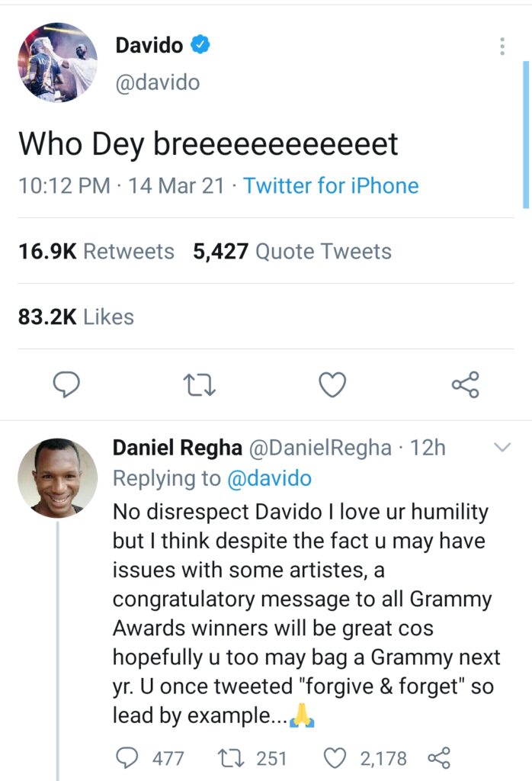Image resolution: width=532 pixels, height=781 pixels.
Task: Reply to Daniel Regha's comment
Action: coord(127,757)
